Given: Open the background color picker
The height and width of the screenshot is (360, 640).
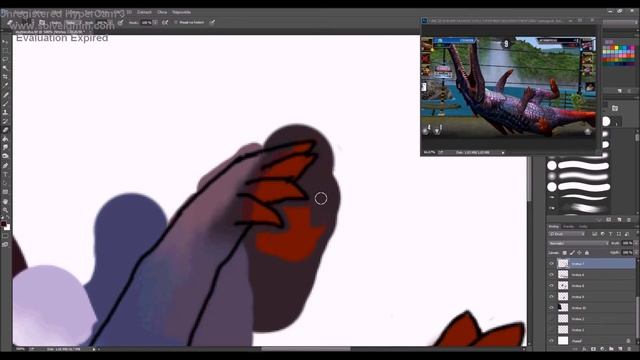Looking at the screenshot, I should click(7, 227).
